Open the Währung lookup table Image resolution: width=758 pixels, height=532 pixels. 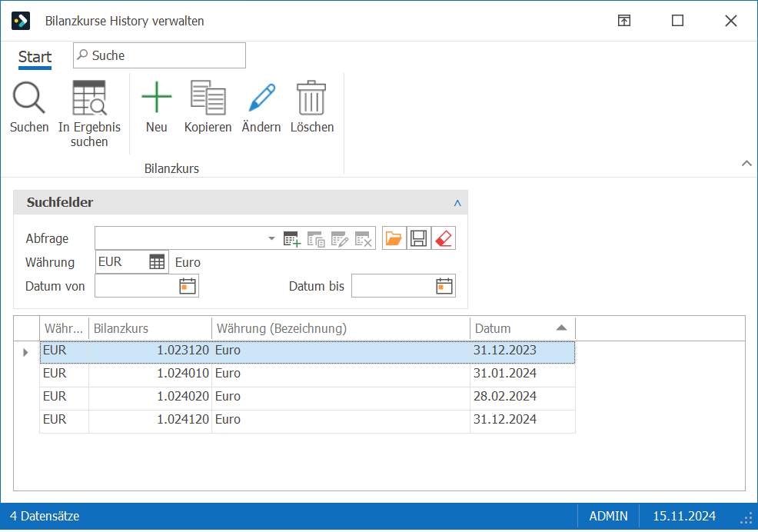tap(157, 262)
